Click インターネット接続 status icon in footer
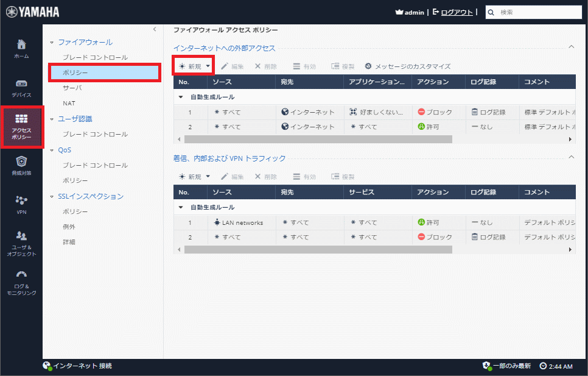Image resolution: width=588 pixels, height=376 pixels. pyautogui.click(x=46, y=366)
